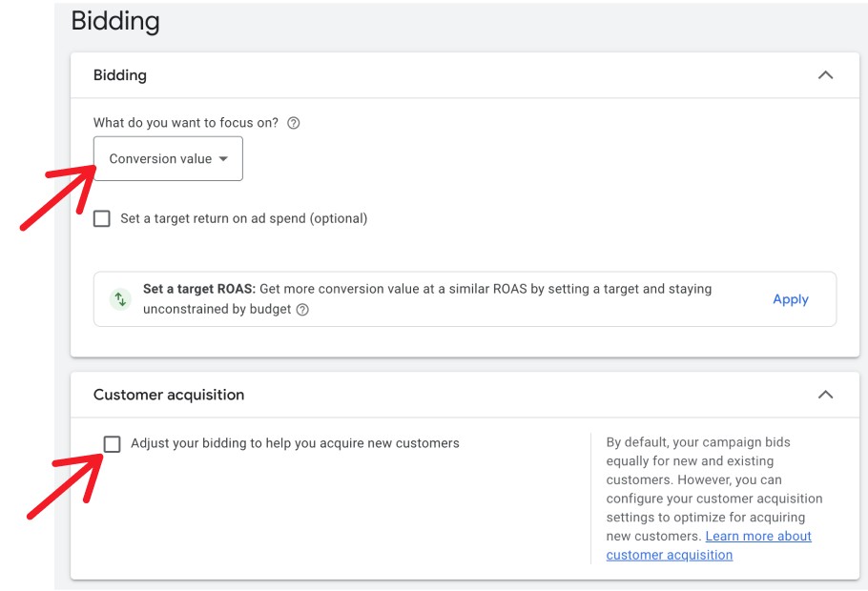Click the 'Set a target ROAS' bold text

point(199,289)
